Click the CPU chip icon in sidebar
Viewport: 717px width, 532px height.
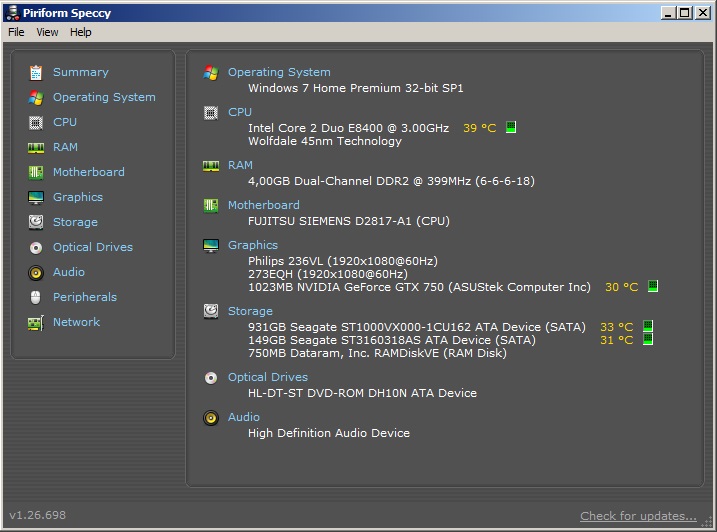pos(36,123)
